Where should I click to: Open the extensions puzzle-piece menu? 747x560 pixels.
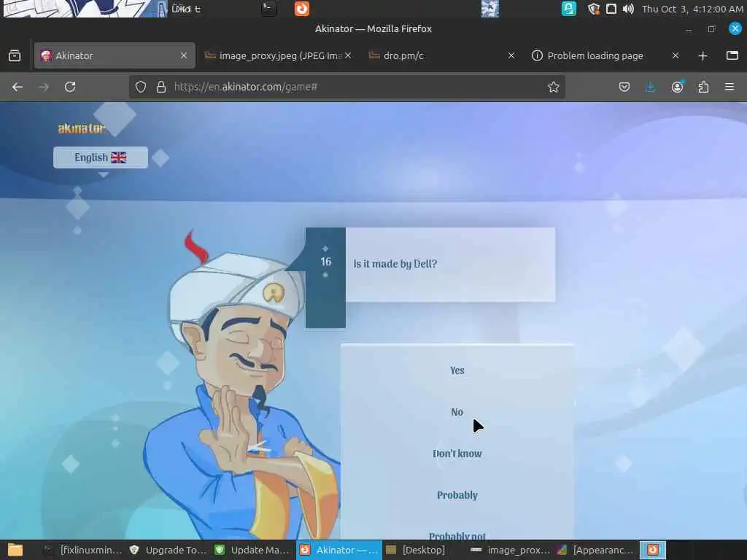pyautogui.click(x=703, y=87)
